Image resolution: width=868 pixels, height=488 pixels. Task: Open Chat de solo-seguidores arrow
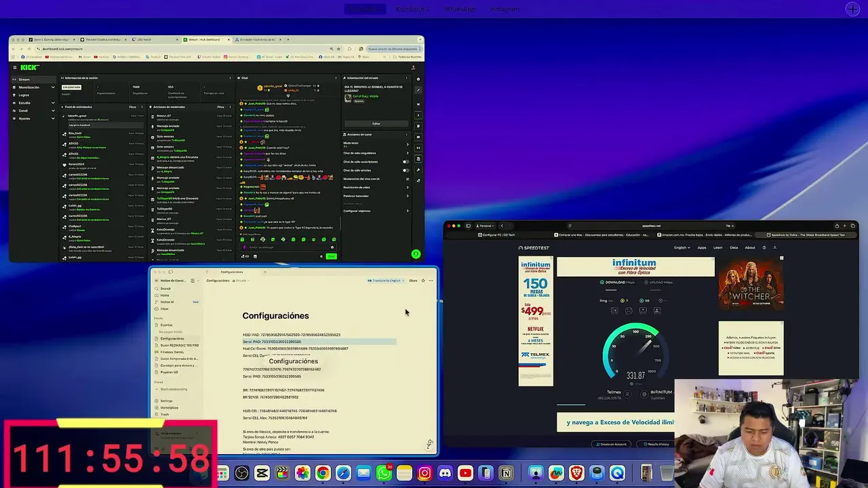408,153
